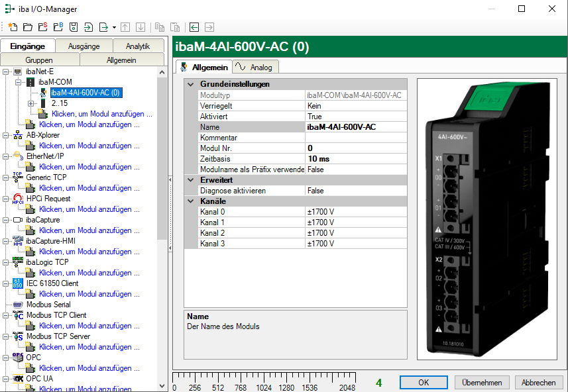Click the folder icon with blue B

click(x=58, y=27)
